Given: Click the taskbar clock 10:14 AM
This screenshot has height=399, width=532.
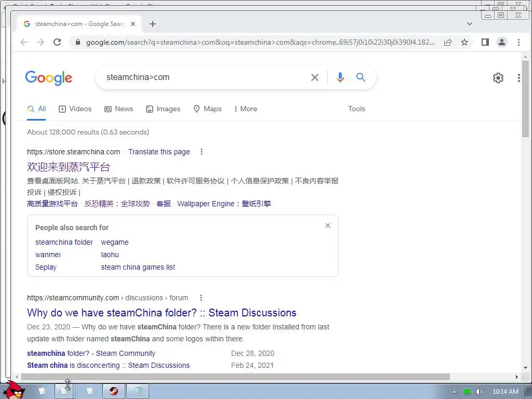Looking at the screenshot, I should point(505,392).
